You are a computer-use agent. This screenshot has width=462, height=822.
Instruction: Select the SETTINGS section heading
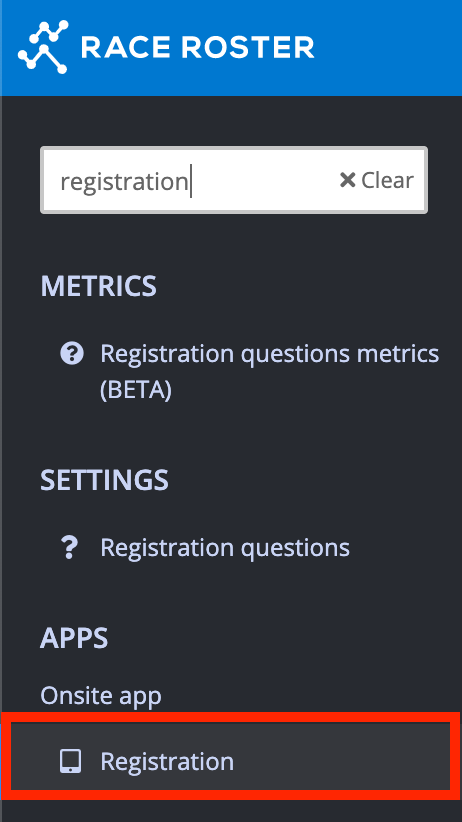pos(104,480)
